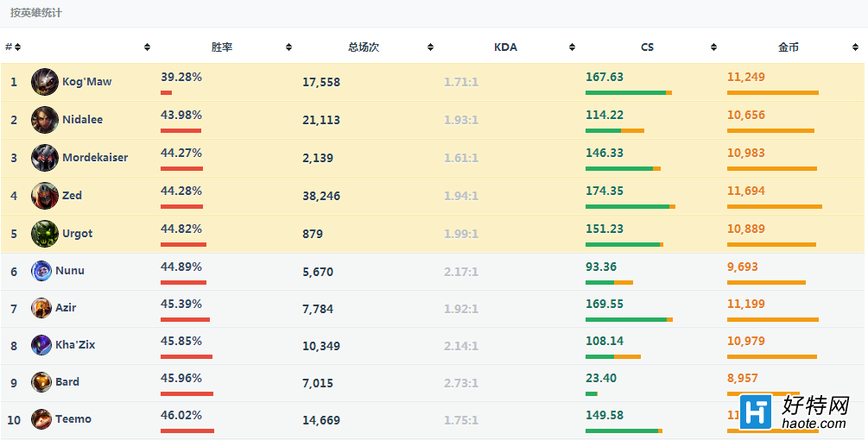Select Urgot total games 879
The image size is (868, 440).
(312, 234)
